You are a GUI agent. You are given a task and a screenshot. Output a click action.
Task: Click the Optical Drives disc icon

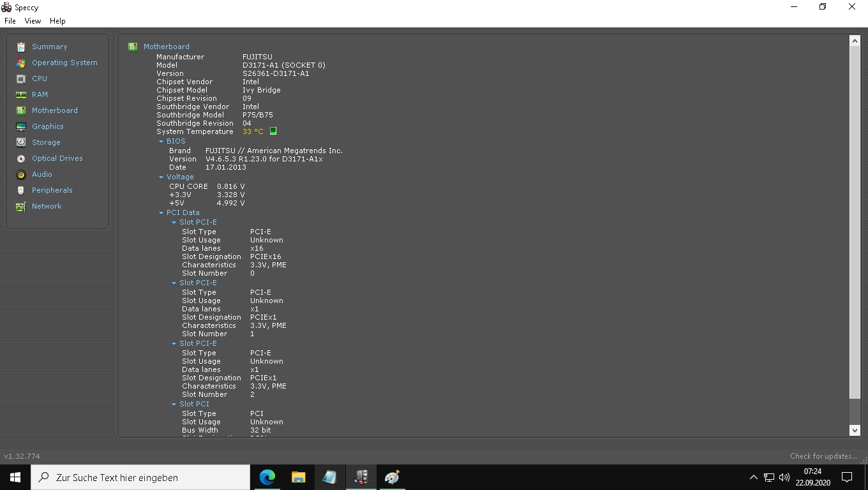[21, 158]
